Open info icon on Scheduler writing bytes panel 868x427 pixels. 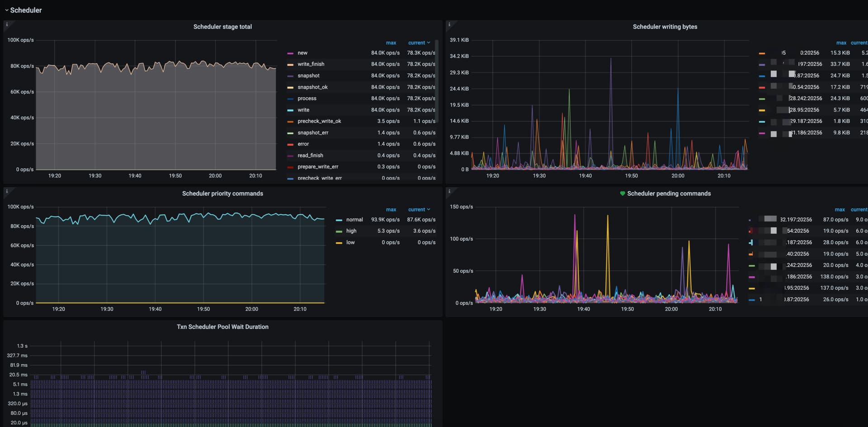pos(449,24)
